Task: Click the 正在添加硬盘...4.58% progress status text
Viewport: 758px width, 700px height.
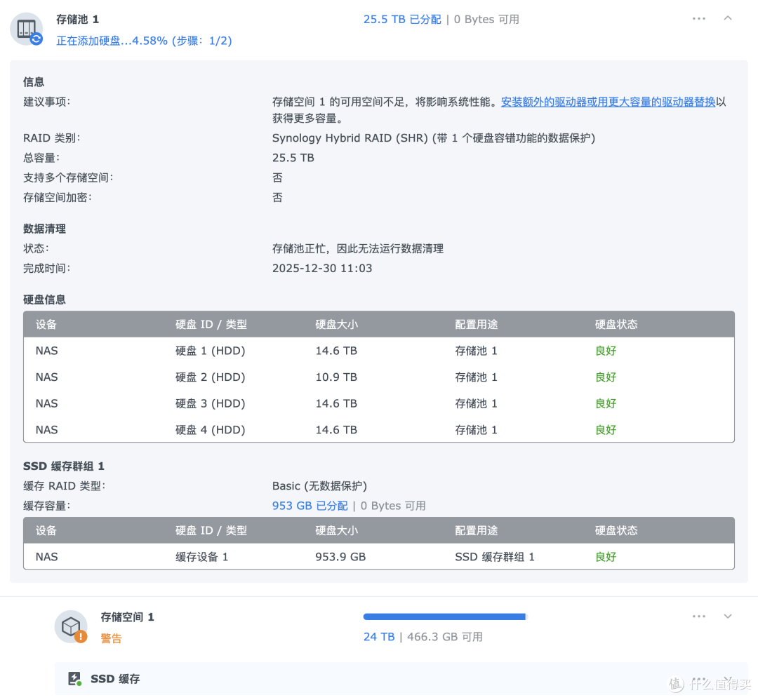Action: point(144,41)
